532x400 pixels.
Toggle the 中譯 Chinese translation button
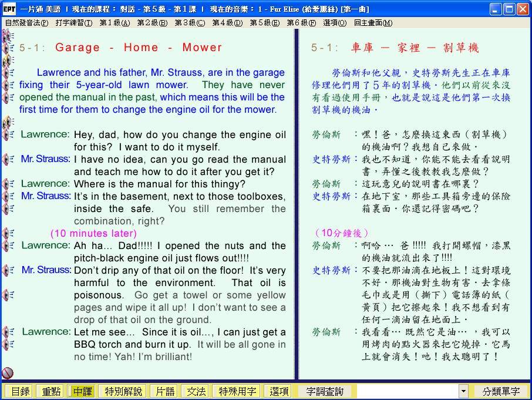pos(82,391)
